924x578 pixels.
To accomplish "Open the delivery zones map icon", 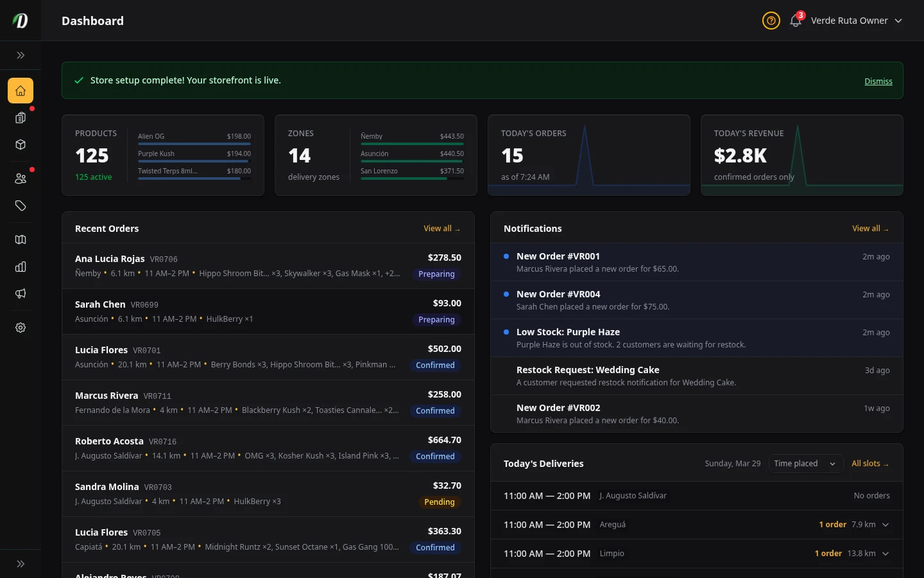I will coord(21,240).
